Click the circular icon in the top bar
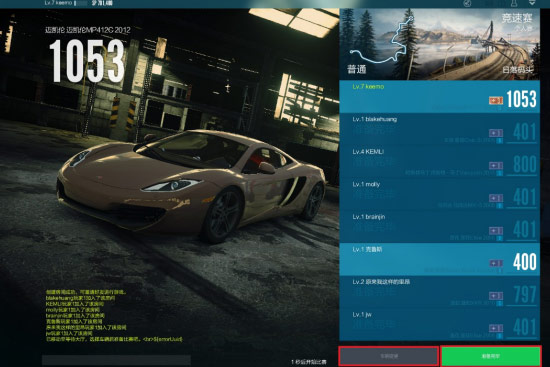550x367 pixels. [x=467, y=3]
